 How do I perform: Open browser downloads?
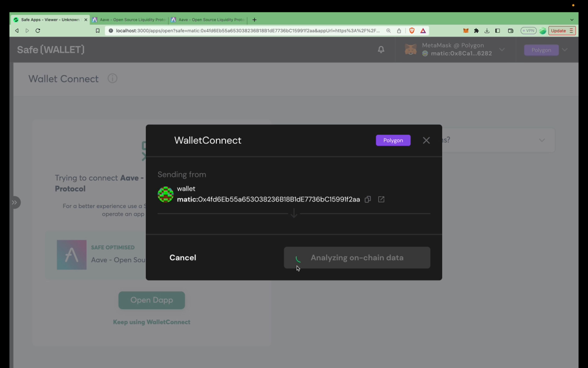(487, 31)
